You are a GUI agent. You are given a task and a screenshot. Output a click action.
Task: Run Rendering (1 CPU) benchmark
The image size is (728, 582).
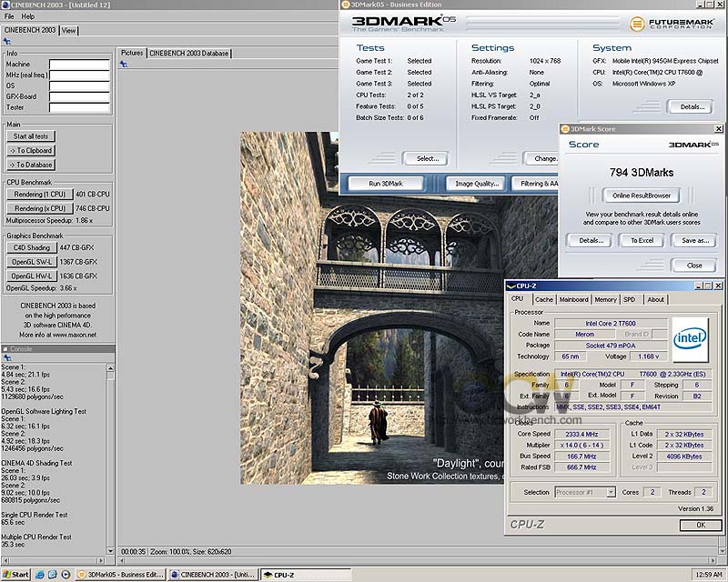coord(39,194)
